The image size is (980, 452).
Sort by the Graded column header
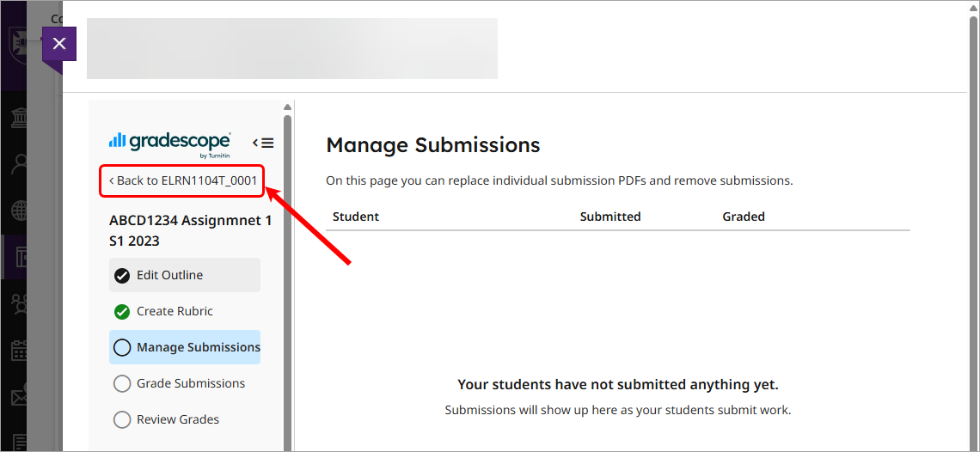(x=744, y=217)
